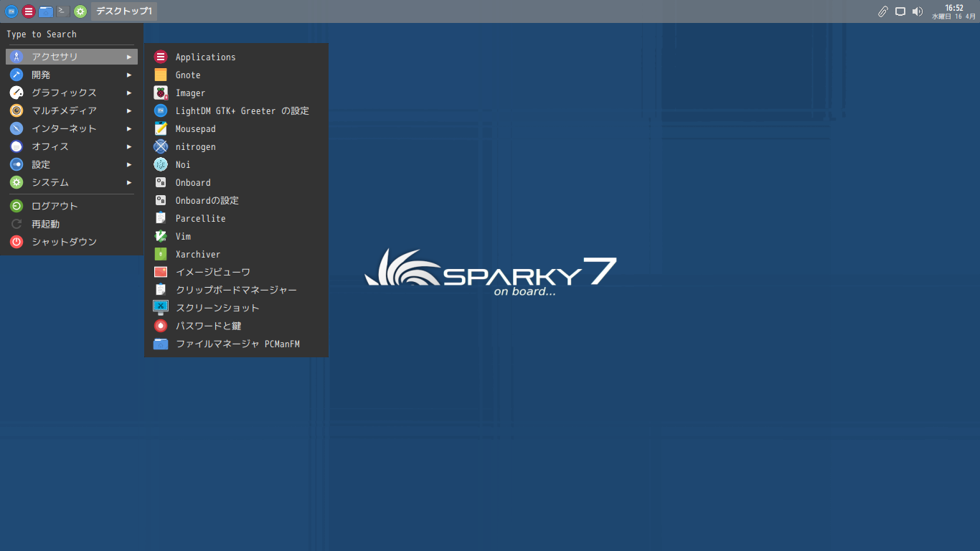
Task: Expand the 設定 category arrow
Action: 129,164
